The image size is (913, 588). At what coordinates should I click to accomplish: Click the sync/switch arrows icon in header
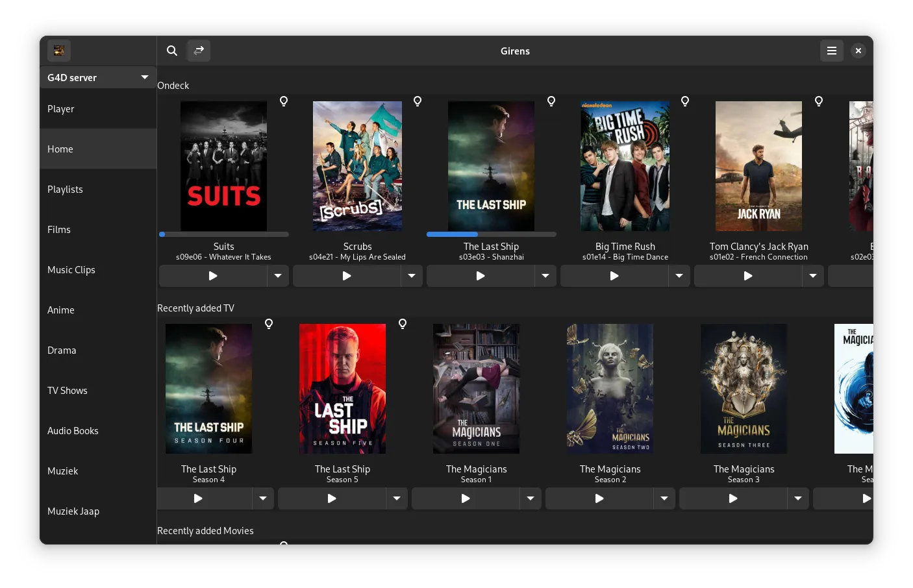pyautogui.click(x=199, y=51)
